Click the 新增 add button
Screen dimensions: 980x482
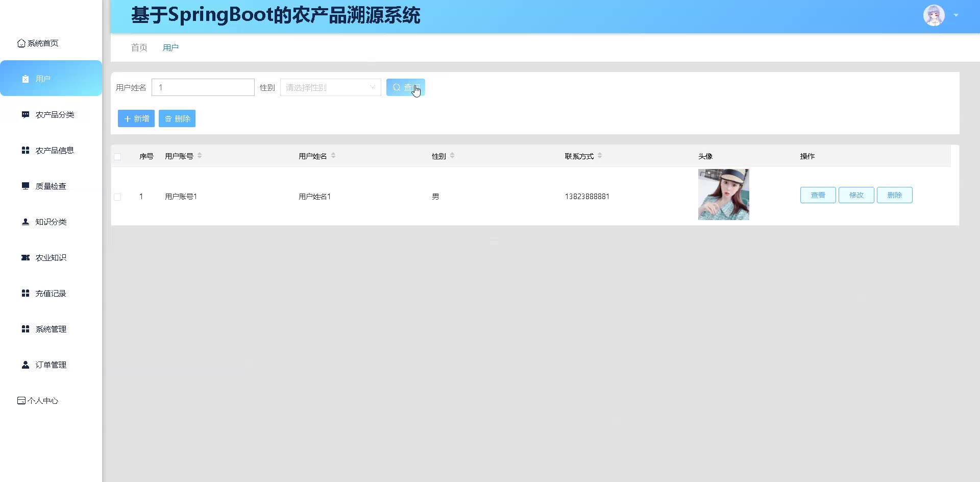pos(136,118)
